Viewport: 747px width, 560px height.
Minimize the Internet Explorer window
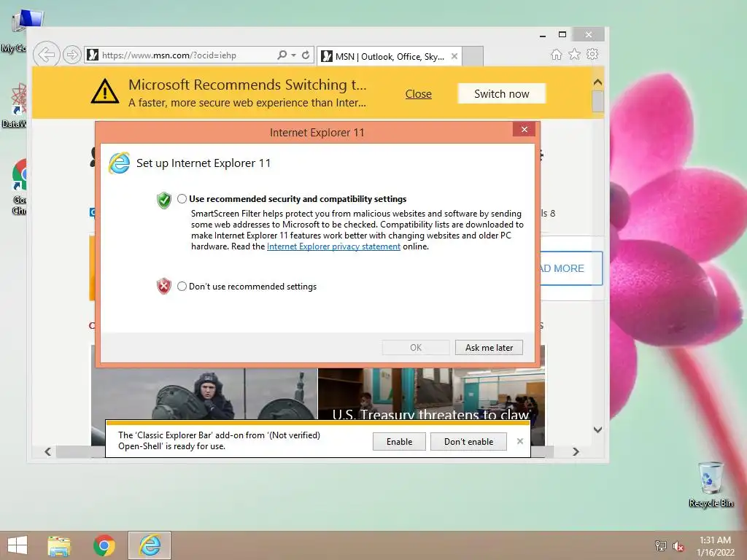(x=543, y=35)
